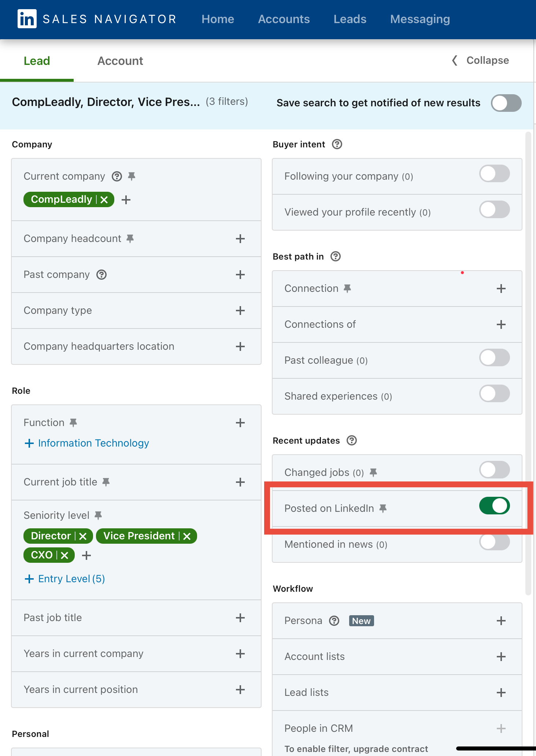Image resolution: width=536 pixels, height=756 pixels.
Task: Expand the Lead lists filter
Action: coord(501,693)
